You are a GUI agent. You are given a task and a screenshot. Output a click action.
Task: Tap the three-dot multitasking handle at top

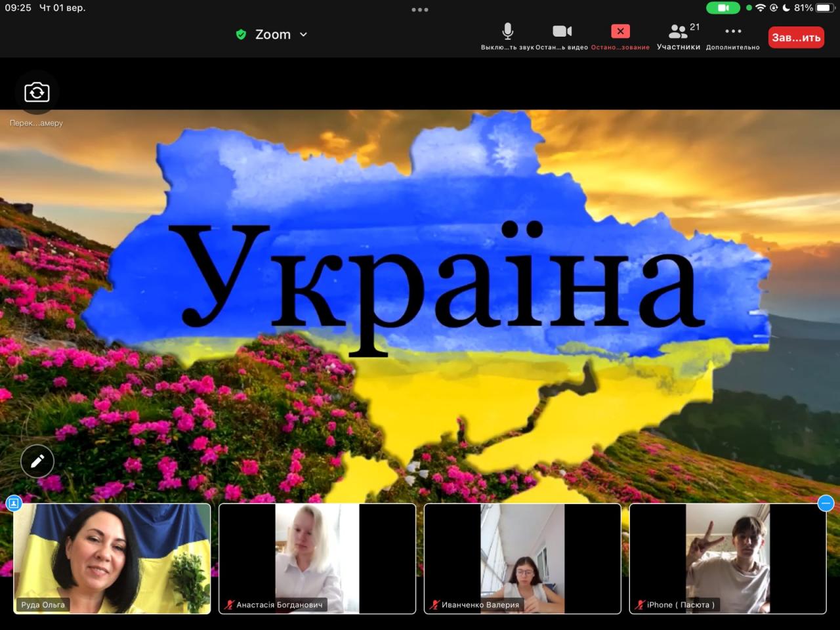[x=420, y=10]
